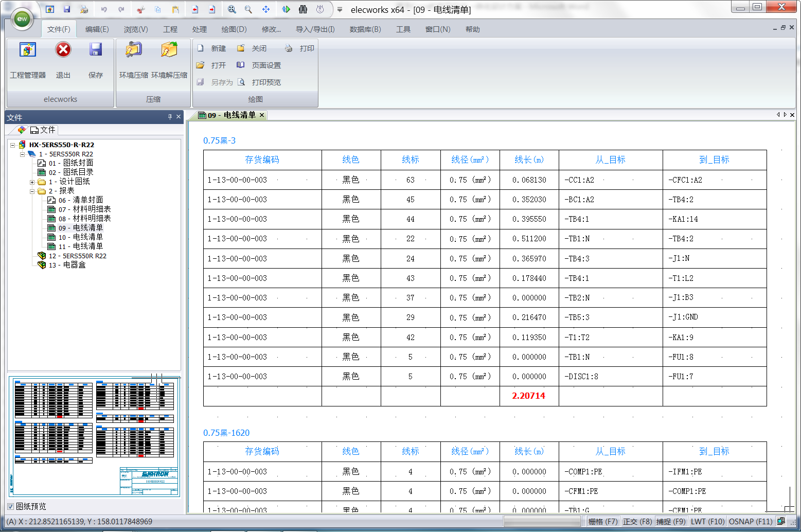Click the zoom extents magnifier icon

pyautogui.click(x=232, y=9)
